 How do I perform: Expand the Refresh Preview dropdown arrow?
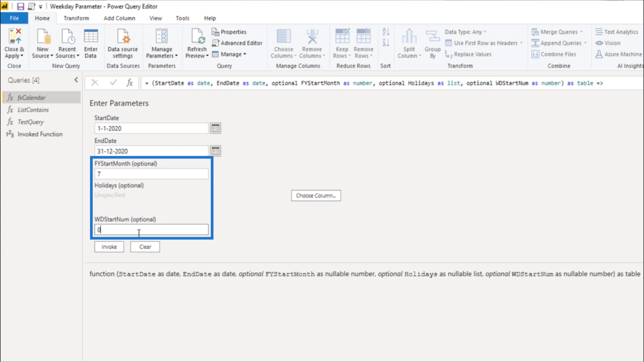(207, 56)
